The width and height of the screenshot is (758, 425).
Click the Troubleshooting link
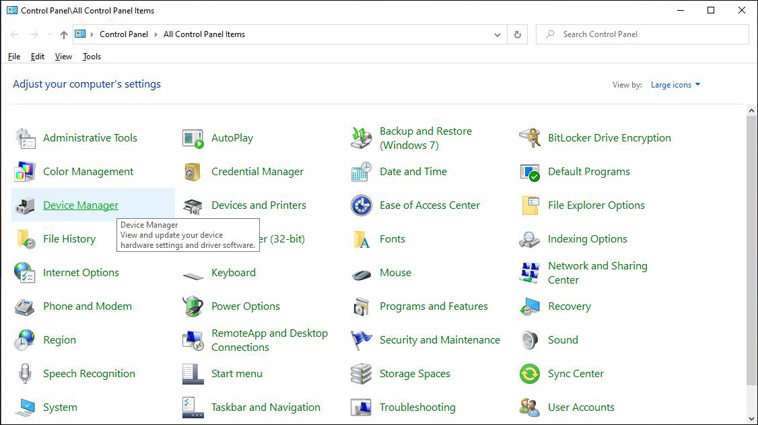pos(417,407)
